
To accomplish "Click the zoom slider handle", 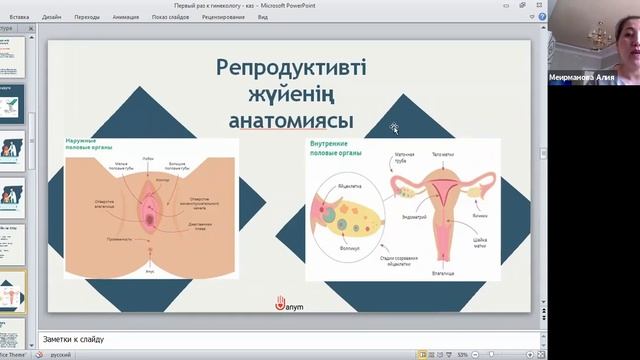I will click(x=491, y=355).
